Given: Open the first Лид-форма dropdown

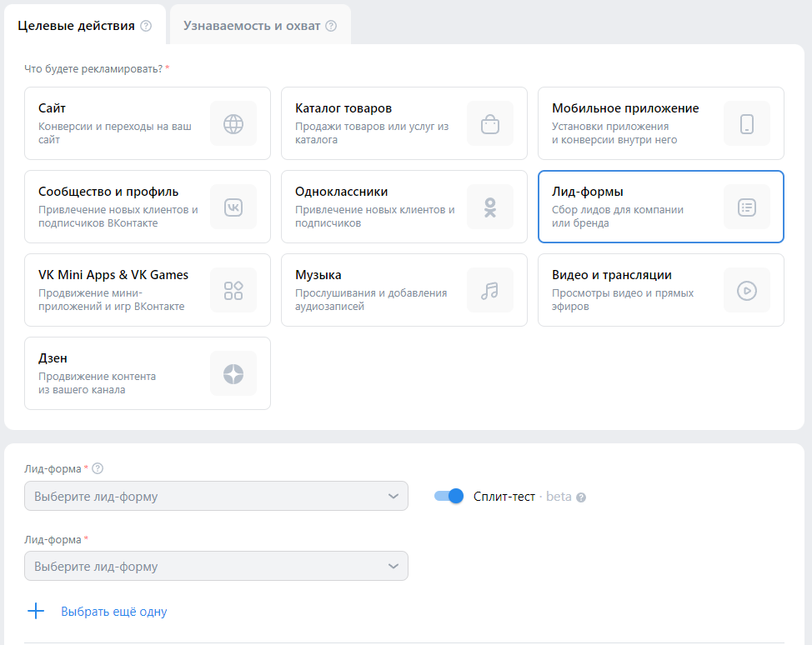Looking at the screenshot, I should 217,496.
